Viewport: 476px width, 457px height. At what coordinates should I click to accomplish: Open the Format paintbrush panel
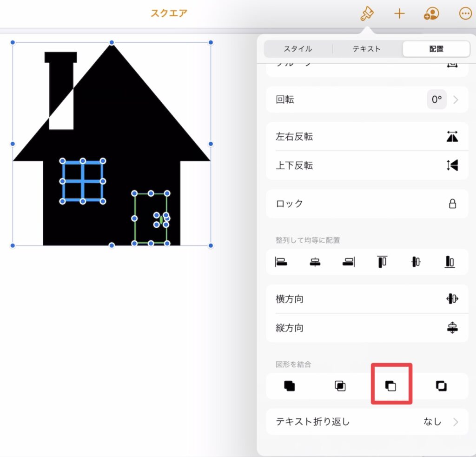tap(367, 13)
